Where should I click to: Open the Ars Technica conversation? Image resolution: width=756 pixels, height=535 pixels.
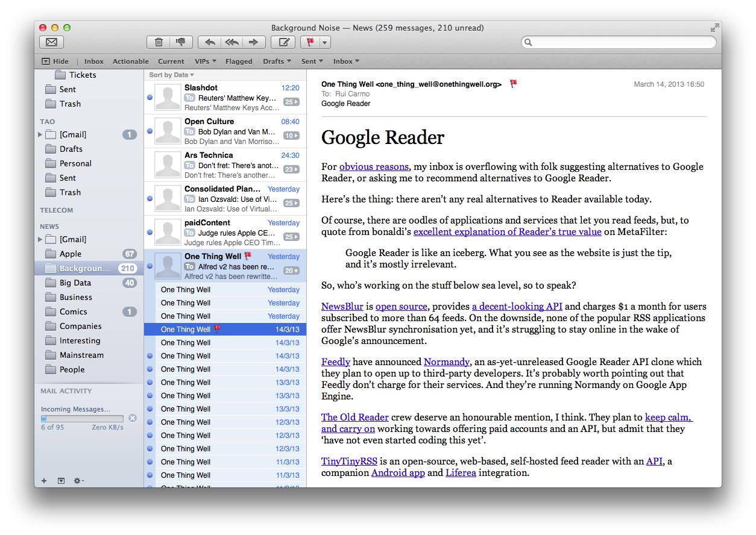click(225, 165)
